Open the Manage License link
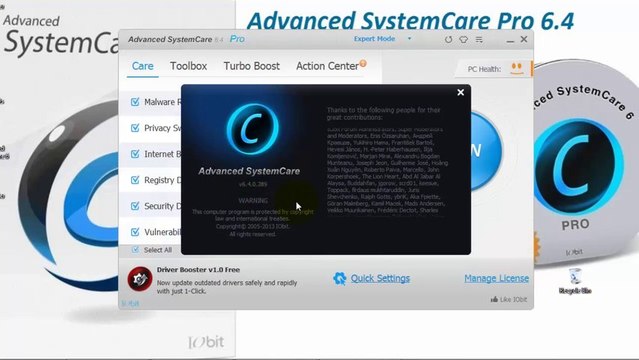 [496, 278]
